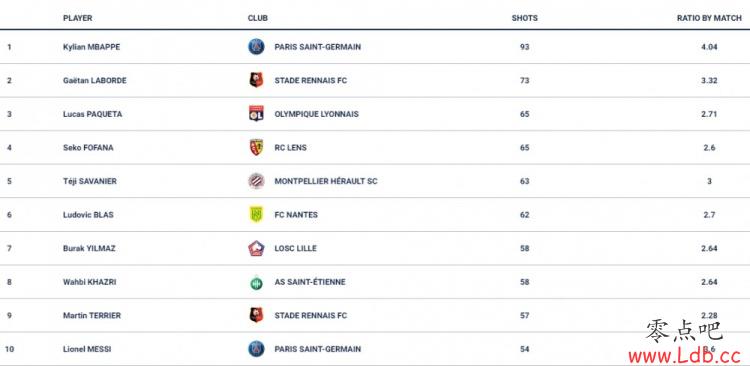Sort by RATIO BY MATCH column header
This screenshot has height=366, width=750.
coord(709,18)
